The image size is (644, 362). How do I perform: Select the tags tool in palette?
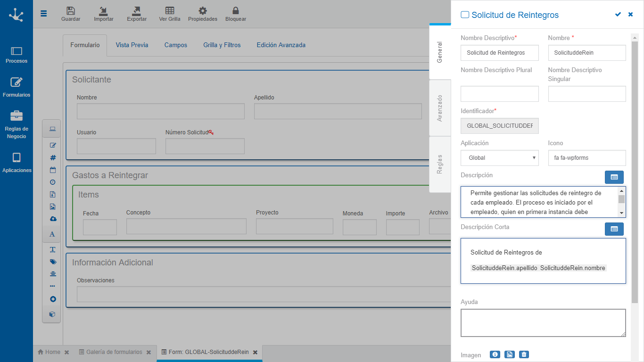(x=52, y=262)
